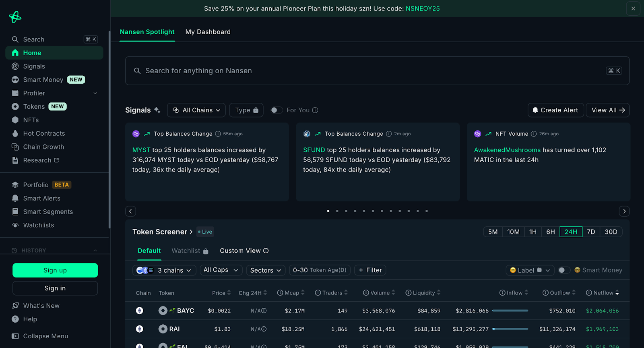
Task: Open the Token Age filter
Action: pos(320,270)
